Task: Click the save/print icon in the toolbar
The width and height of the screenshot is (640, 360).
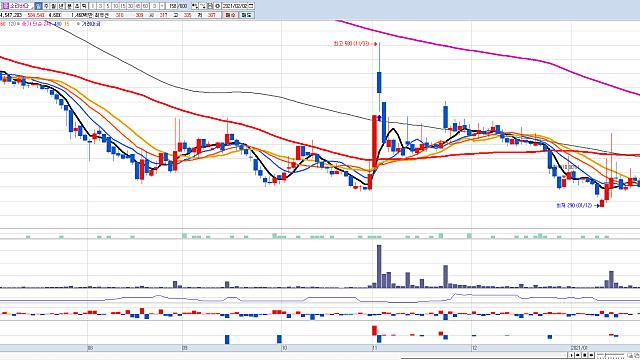Action: (210, 6)
